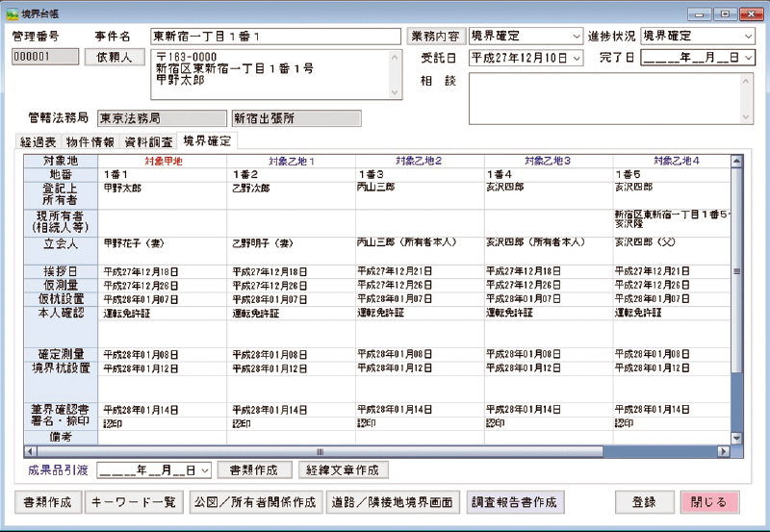This screenshot has width=770, height=532.
Task: Expand the 成果品引渡 date dropdown
Action: pyautogui.click(x=204, y=470)
